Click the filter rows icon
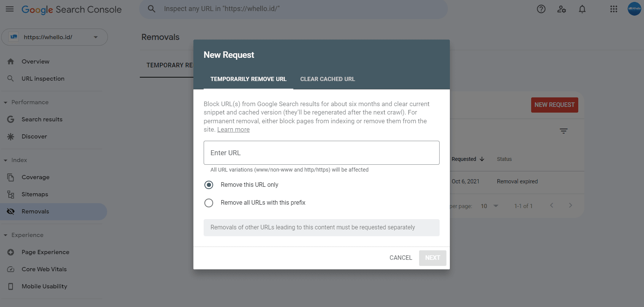 click(563, 131)
